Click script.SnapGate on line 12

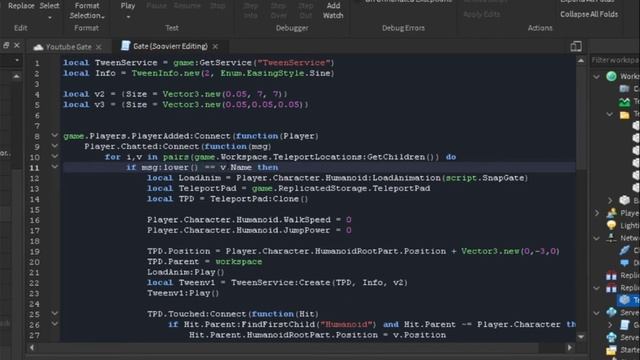[x=484, y=178]
